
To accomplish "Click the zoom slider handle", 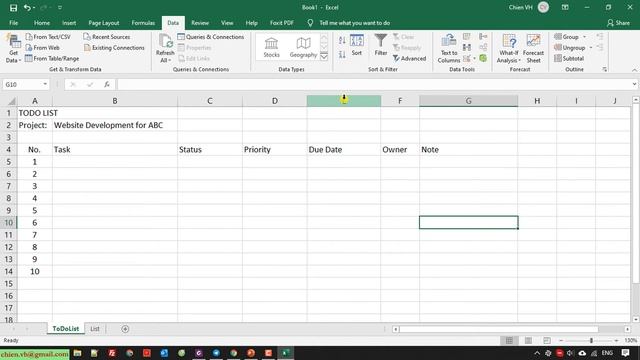I will (591, 340).
